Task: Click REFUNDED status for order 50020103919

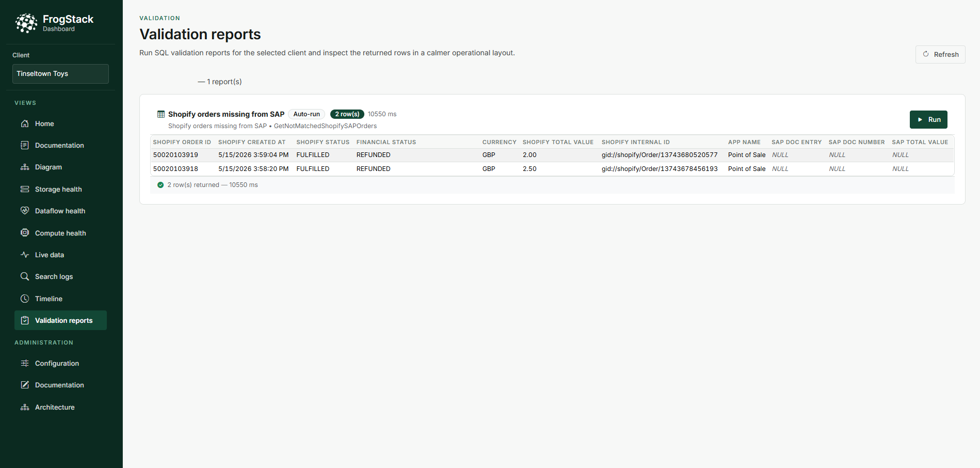Action: 373,155
